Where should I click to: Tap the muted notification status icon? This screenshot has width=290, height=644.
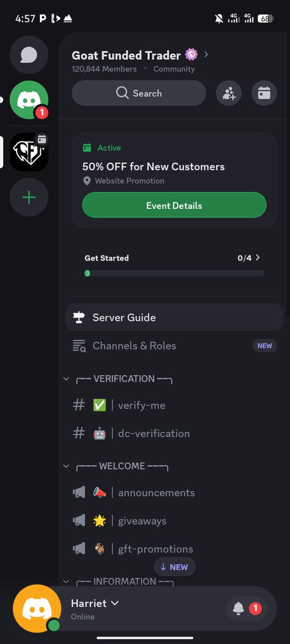pyautogui.click(x=219, y=19)
